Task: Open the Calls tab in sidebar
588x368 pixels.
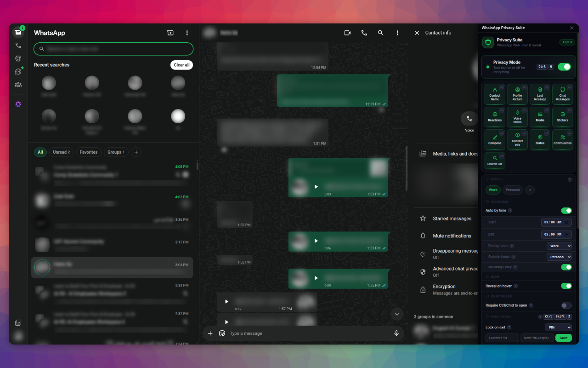Action: [18, 46]
